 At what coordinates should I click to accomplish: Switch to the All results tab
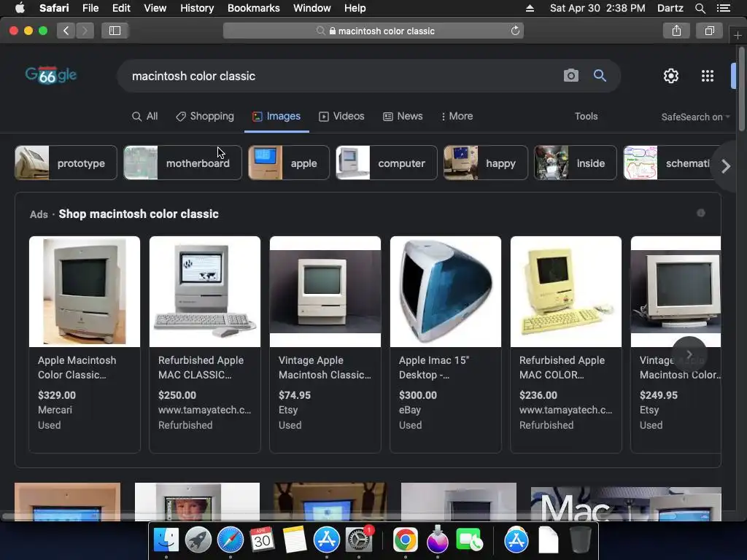[145, 116]
